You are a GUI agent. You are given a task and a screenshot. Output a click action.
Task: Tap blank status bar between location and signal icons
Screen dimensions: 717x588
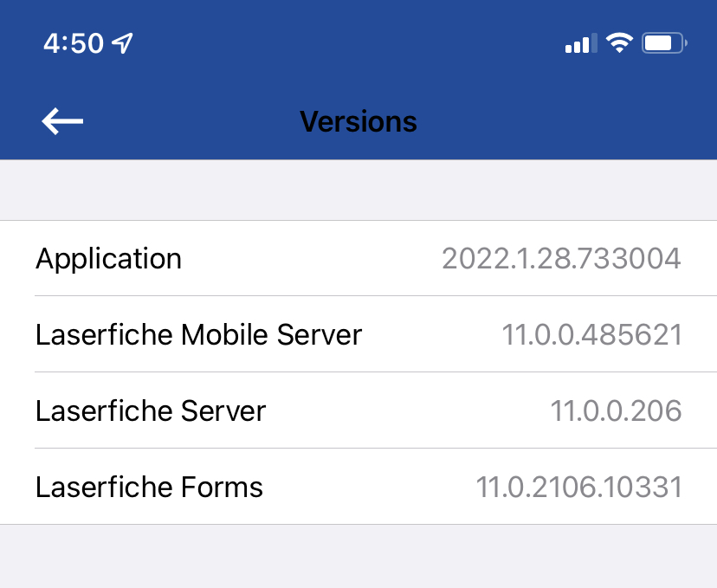point(346,43)
